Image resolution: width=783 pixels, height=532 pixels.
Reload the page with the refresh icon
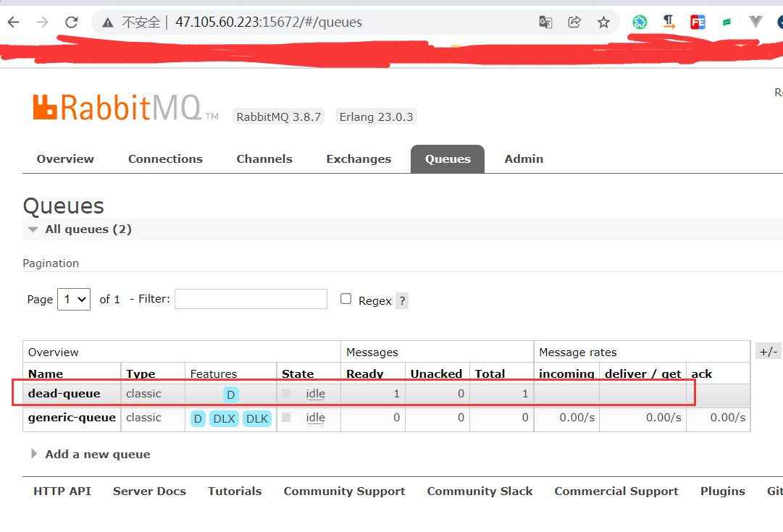(x=70, y=22)
